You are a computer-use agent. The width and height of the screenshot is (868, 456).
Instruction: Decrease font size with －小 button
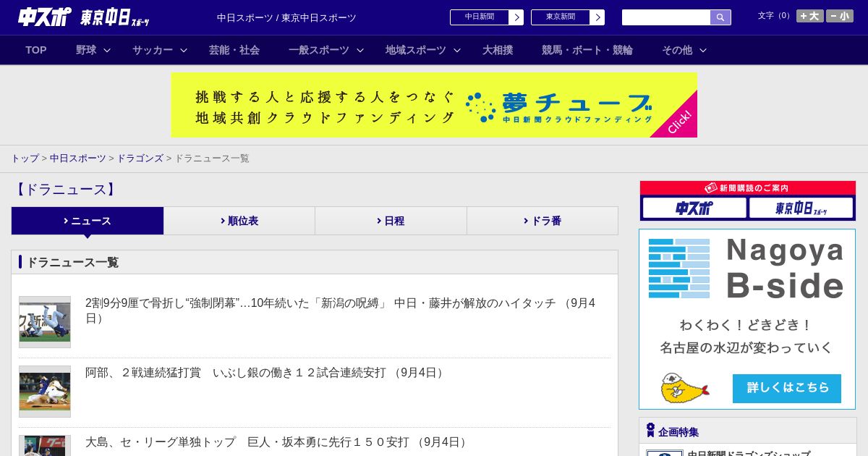coord(840,16)
